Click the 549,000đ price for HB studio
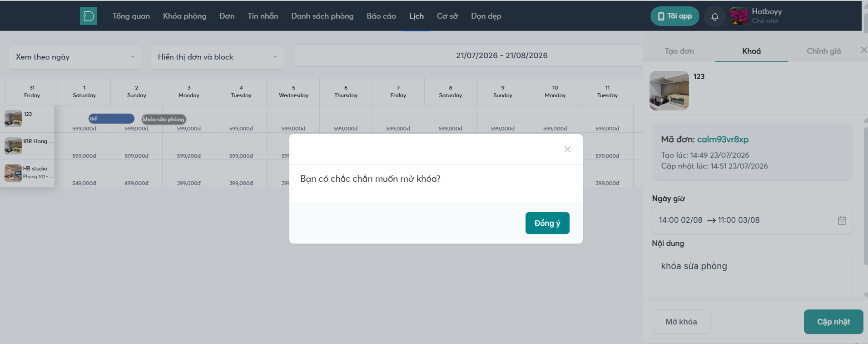868x344 pixels. [x=84, y=183]
